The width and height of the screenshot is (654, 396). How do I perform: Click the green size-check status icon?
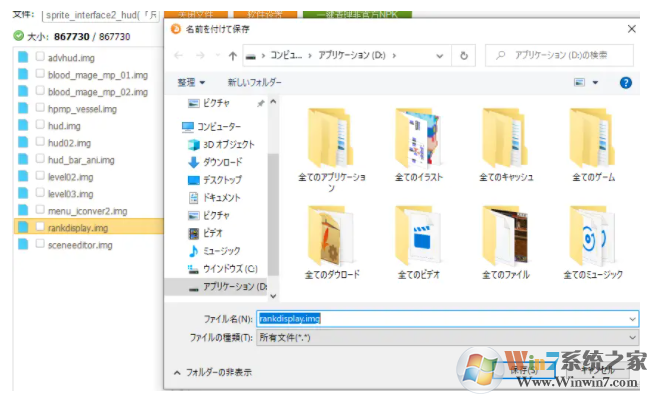tap(18, 36)
